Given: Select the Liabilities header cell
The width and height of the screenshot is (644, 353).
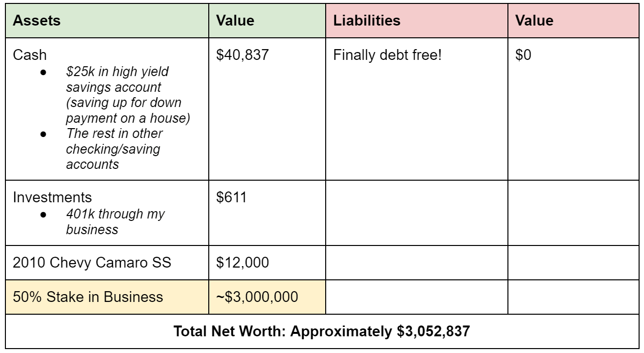Looking at the screenshot, I should [x=417, y=20].
